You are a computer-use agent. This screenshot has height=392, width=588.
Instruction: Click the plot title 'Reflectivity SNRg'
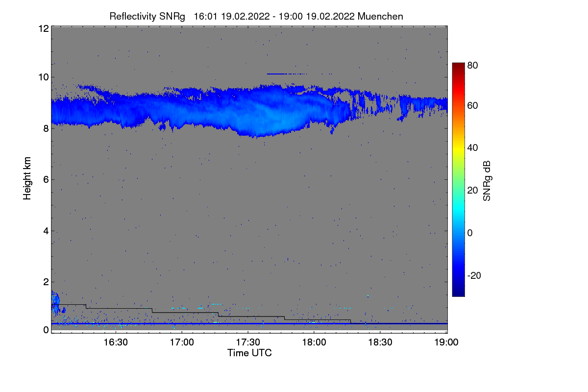[x=147, y=16]
